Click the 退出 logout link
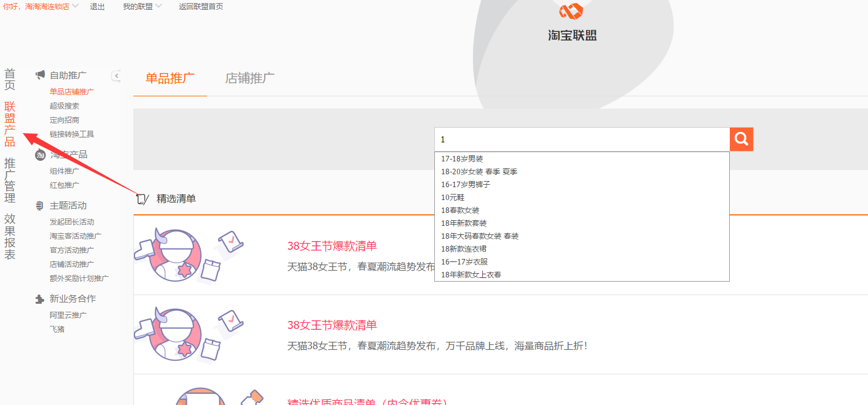Image resolution: width=868 pixels, height=405 pixels. pyautogui.click(x=97, y=6)
